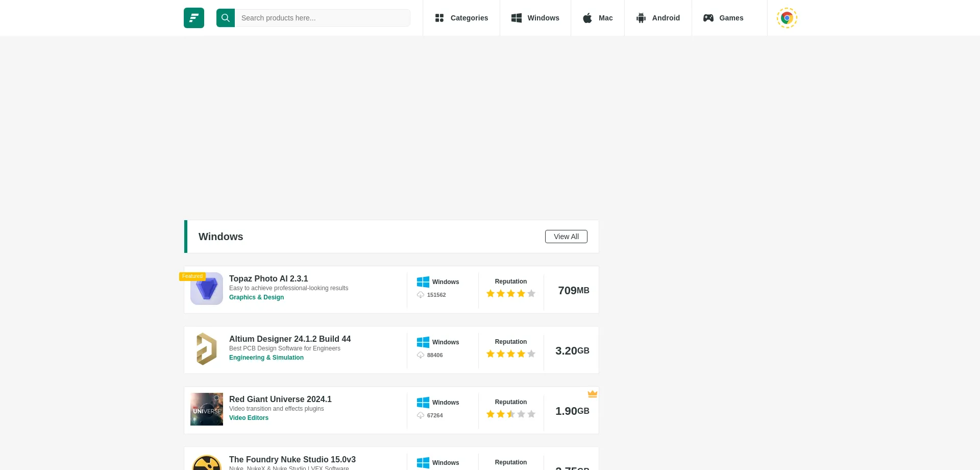This screenshot has width=980, height=470.
Task: Click the 3.20GB size in the Altium row
Action: 572,350
